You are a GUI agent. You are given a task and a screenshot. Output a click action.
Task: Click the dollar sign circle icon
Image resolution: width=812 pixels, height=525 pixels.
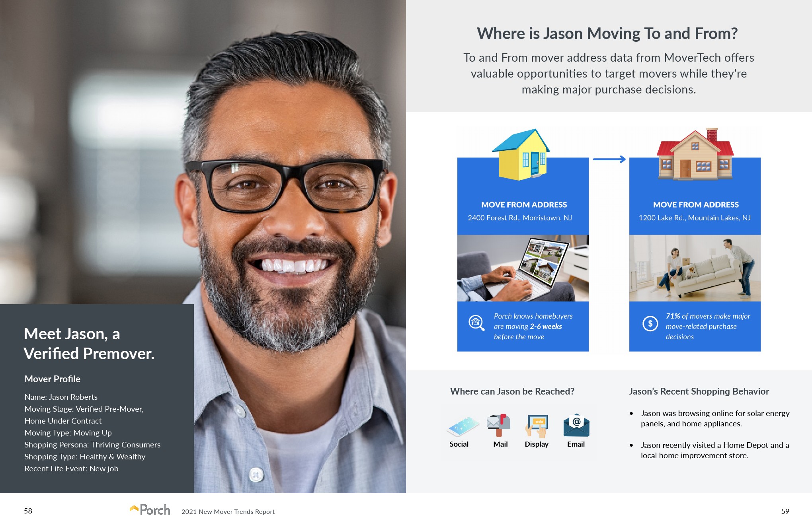point(650,323)
